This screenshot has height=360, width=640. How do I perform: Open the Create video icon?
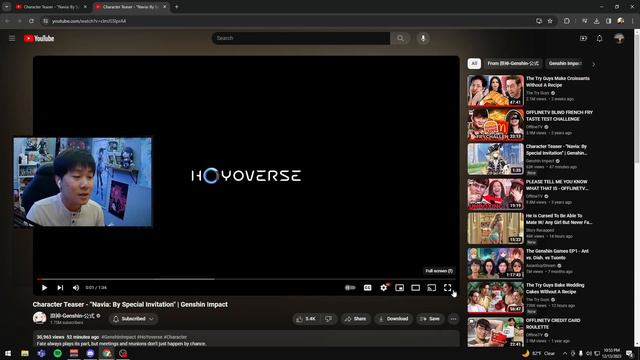583,38
